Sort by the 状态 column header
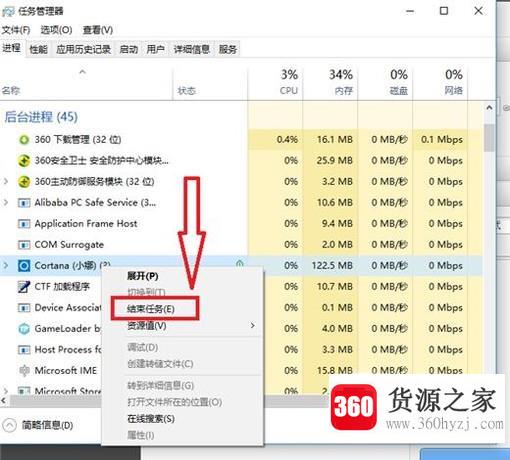 point(210,83)
